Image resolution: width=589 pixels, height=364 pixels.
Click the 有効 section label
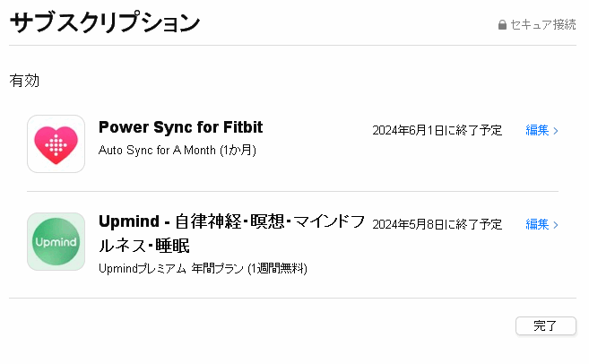point(24,81)
